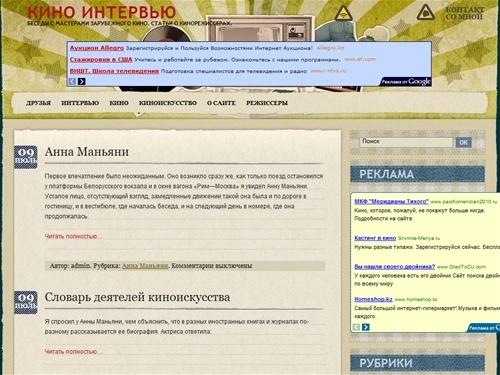Click the www.i-ntve.ru URL in the banner
This screenshot has height=375, width=500.
tap(328, 71)
